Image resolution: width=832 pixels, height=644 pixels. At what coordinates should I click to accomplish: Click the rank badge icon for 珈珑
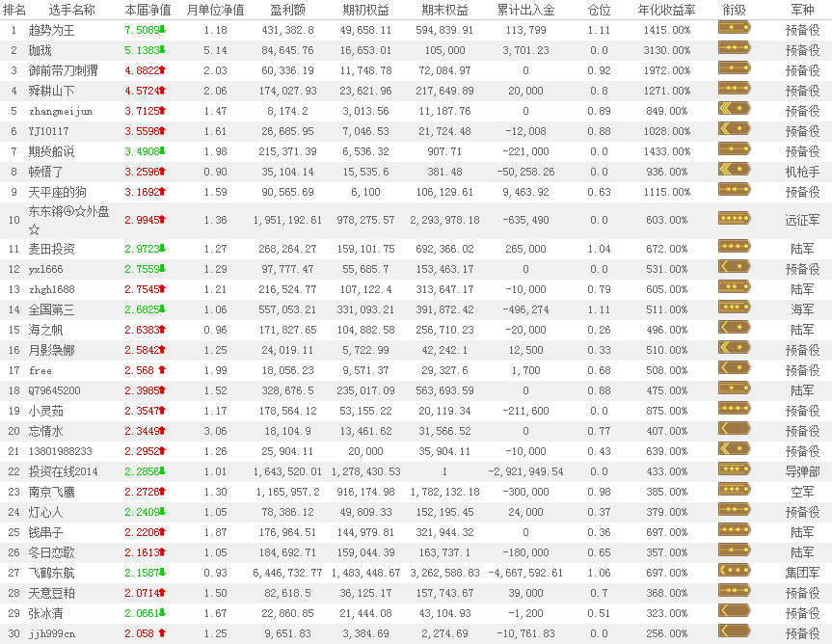(735, 48)
